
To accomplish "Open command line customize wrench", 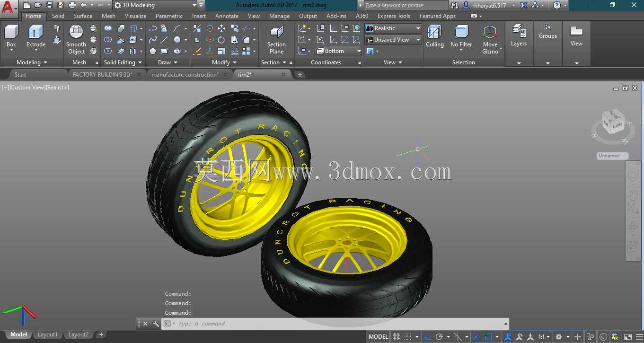I will [x=156, y=324].
